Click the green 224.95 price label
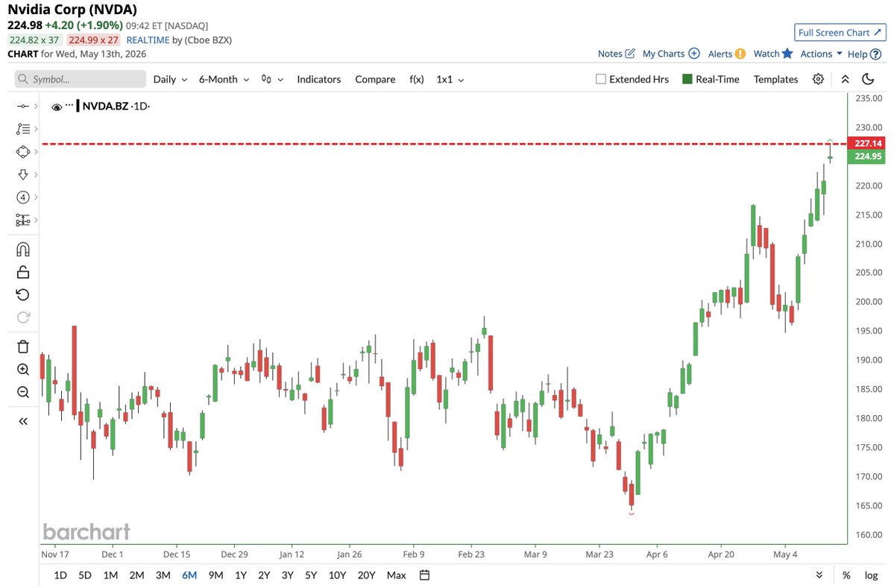 [x=866, y=156]
